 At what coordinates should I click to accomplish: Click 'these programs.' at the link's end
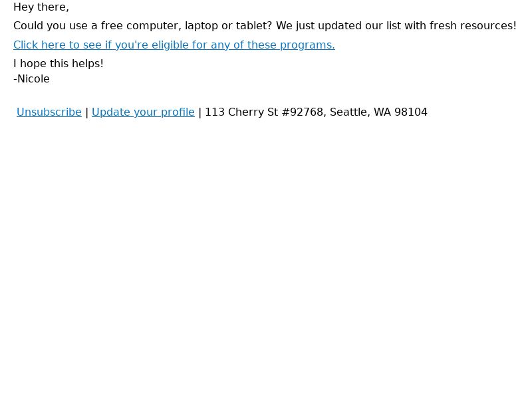tap(291, 45)
